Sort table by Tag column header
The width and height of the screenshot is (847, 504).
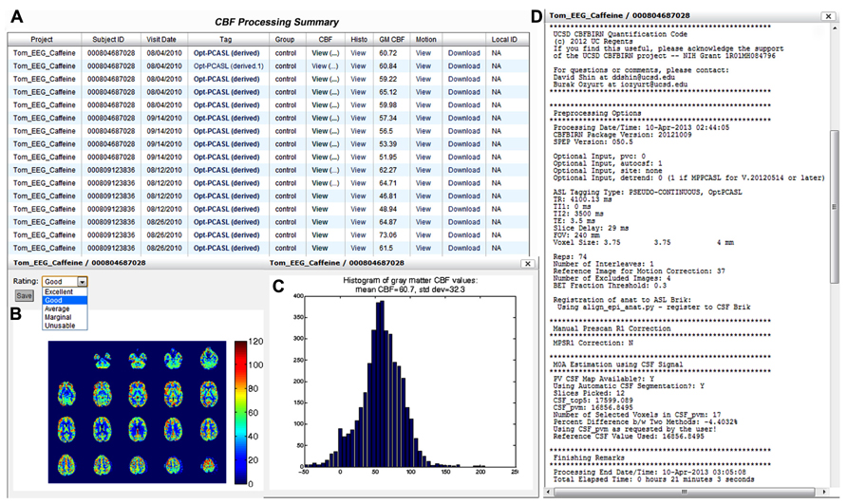tap(226, 40)
